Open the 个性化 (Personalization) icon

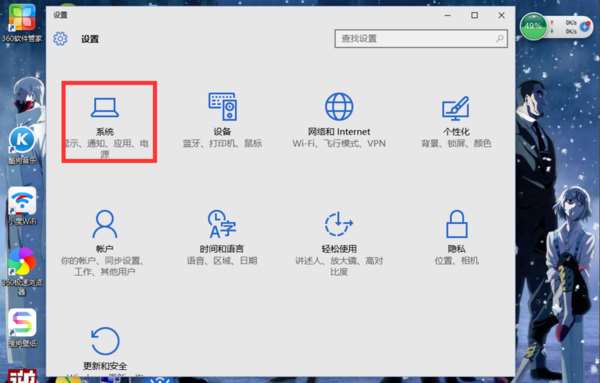pyautogui.click(x=456, y=108)
